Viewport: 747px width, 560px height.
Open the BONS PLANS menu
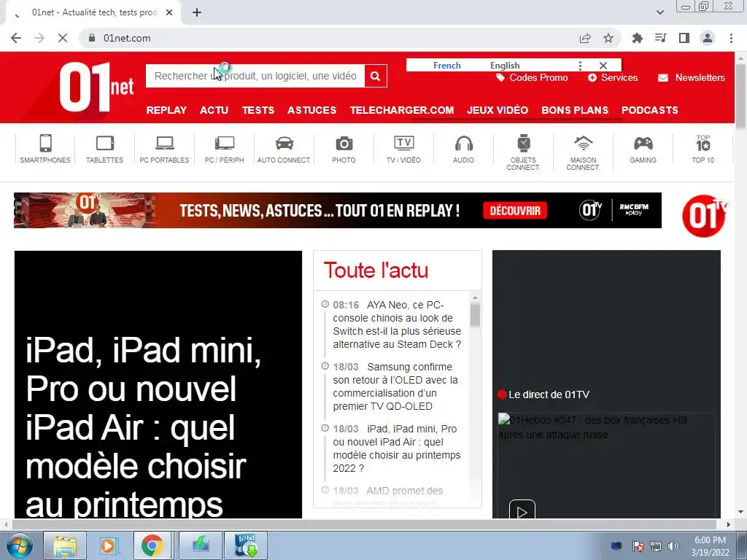(x=575, y=110)
